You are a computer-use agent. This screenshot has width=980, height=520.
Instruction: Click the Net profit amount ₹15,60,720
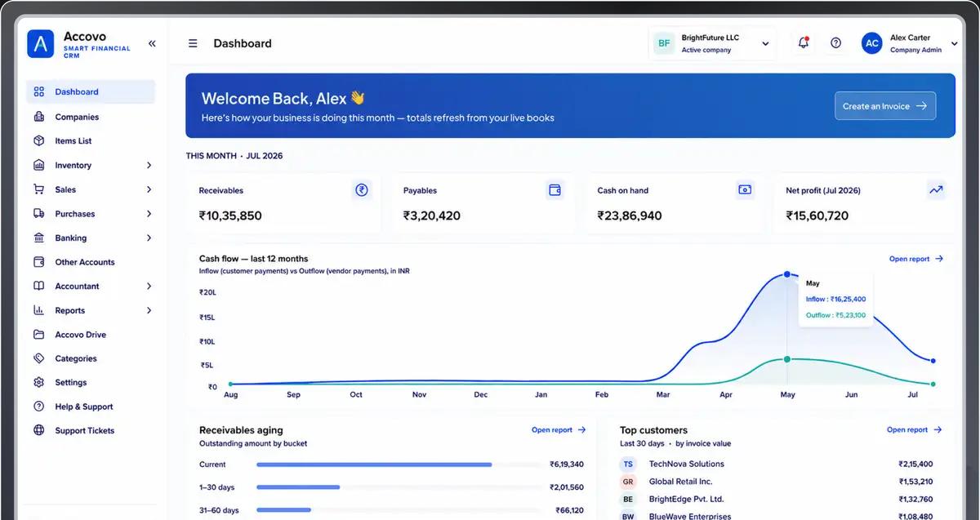click(817, 216)
